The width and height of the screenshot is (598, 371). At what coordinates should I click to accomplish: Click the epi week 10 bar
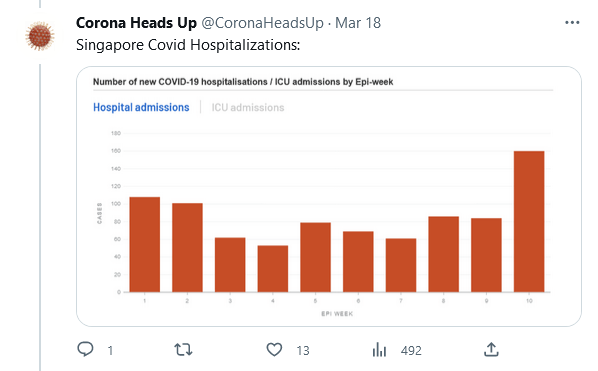529,222
